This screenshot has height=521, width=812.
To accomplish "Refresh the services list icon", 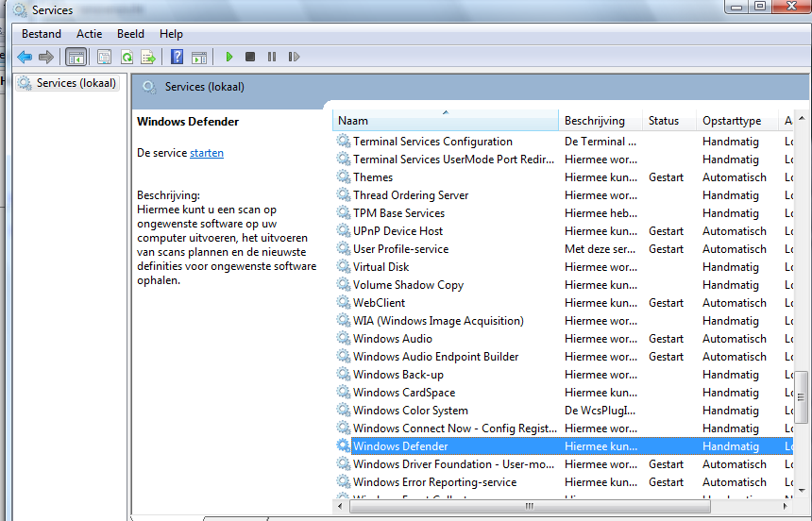I will coord(127,57).
